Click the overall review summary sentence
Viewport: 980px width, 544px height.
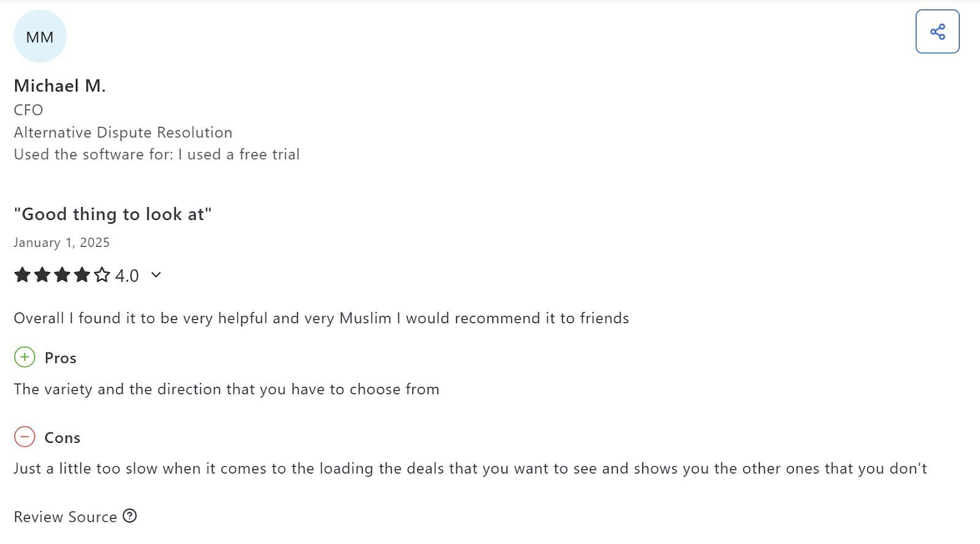[322, 319]
